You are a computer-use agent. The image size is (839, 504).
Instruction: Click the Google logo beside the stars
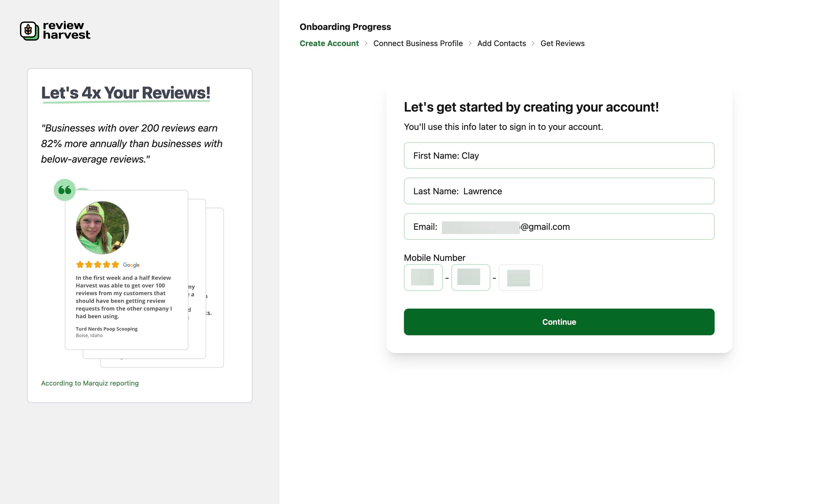pyautogui.click(x=131, y=265)
